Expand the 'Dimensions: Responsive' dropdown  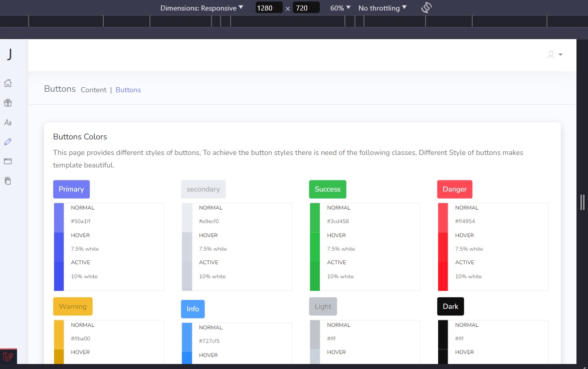click(x=200, y=8)
